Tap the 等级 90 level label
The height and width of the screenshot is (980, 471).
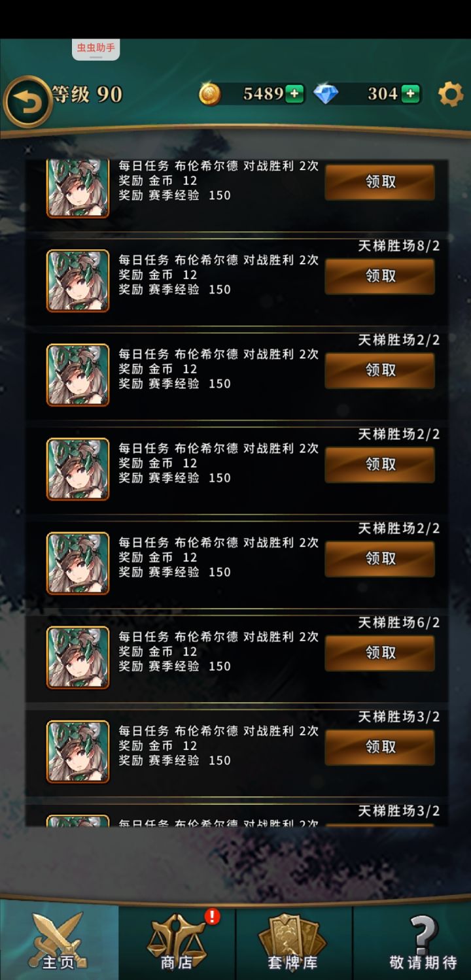pos(88,94)
